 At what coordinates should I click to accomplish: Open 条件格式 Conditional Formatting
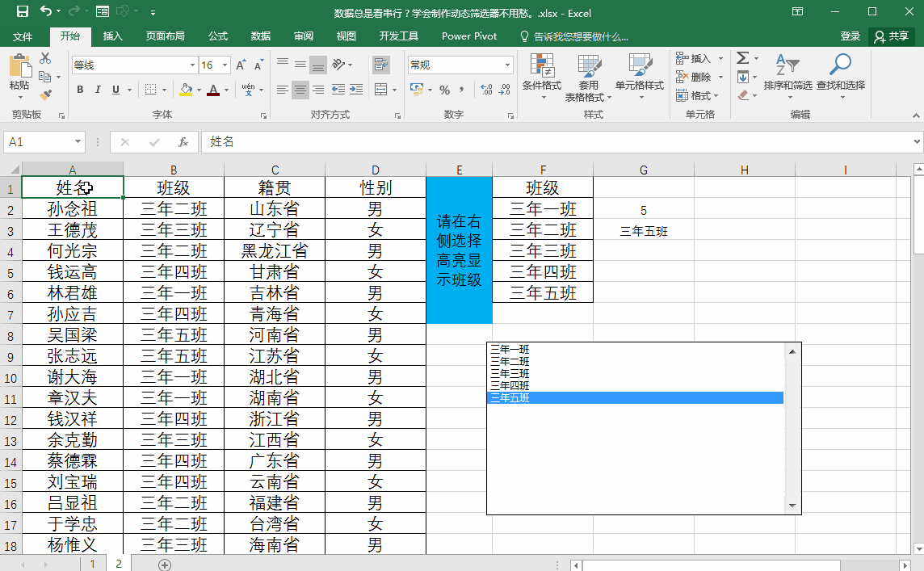coord(541,77)
